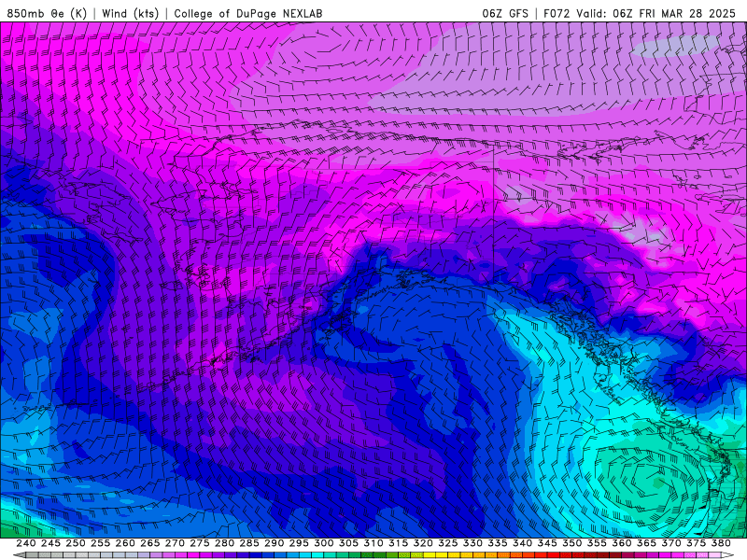
Task: Click the 335 label on the color scale
Action: click(x=498, y=543)
